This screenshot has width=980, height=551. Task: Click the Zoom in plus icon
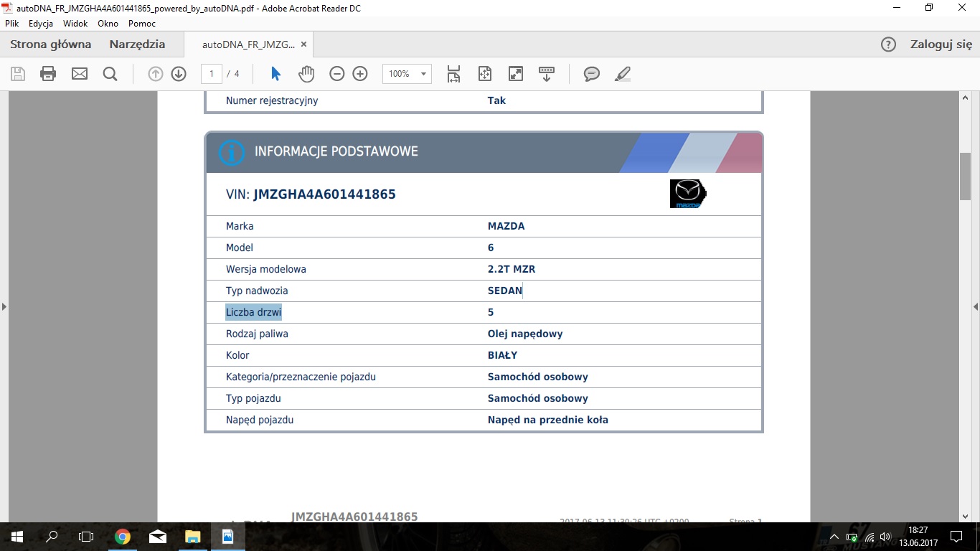[x=360, y=74]
